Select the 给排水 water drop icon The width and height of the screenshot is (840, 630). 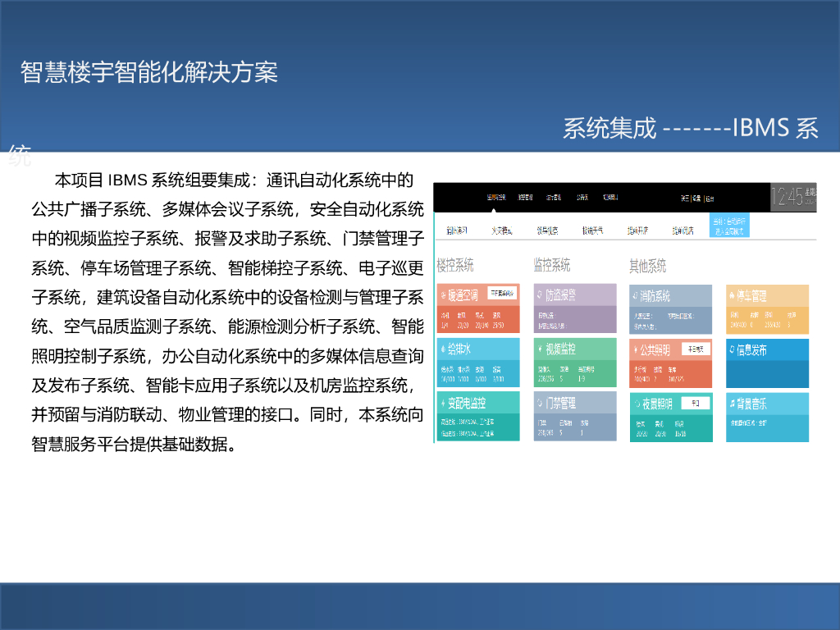pos(443,349)
